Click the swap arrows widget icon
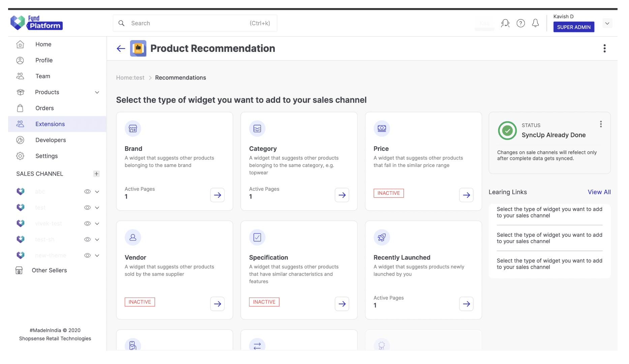The image size is (629, 364). click(x=257, y=345)
